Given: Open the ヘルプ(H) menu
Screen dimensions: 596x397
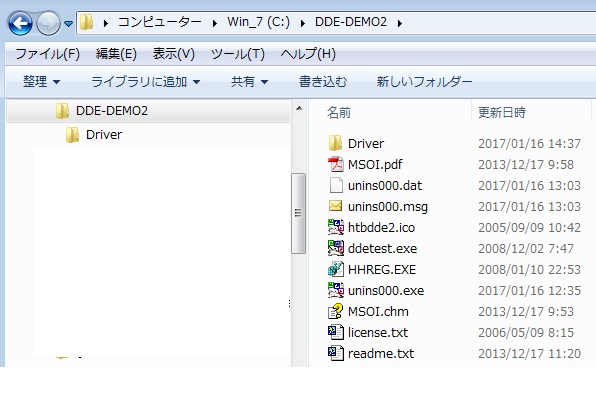Looking at the screenshot, I should (308, 54).
